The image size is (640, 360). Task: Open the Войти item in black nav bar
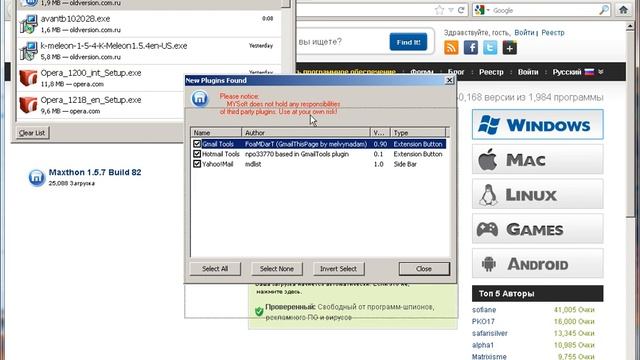(x=528, y=72)
